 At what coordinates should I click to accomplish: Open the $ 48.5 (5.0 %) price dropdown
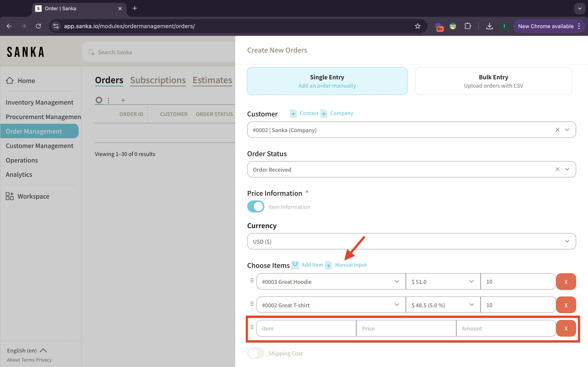point(443,305)
